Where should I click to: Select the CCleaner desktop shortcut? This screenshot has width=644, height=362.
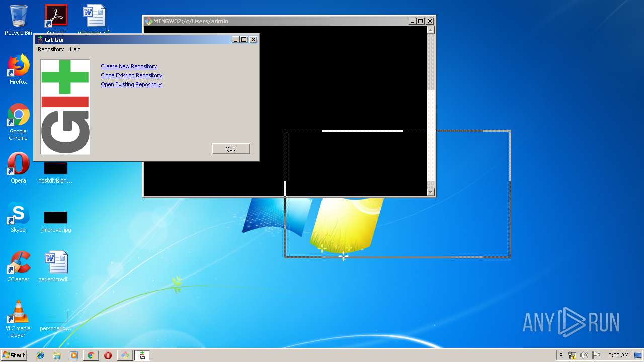18,266
